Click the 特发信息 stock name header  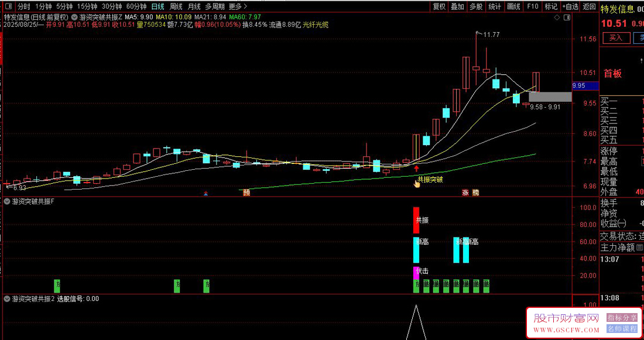[618, 8]
